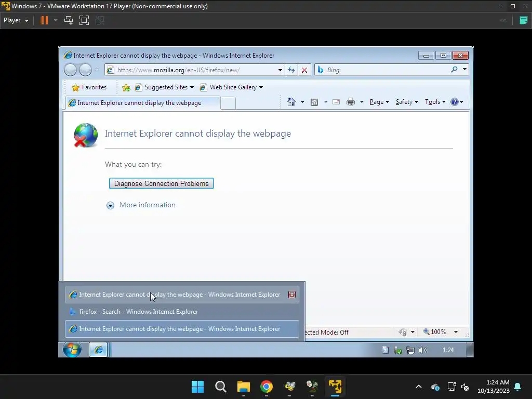Expand the Print dropdown arrow
This screenshot has width=532, height=399.
tap(362, 102)
